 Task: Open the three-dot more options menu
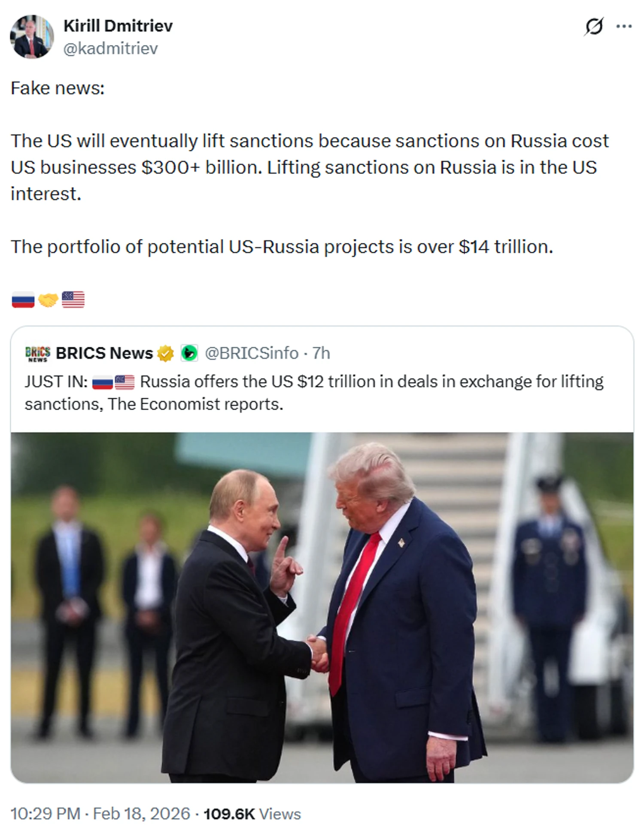coord(623,27)
